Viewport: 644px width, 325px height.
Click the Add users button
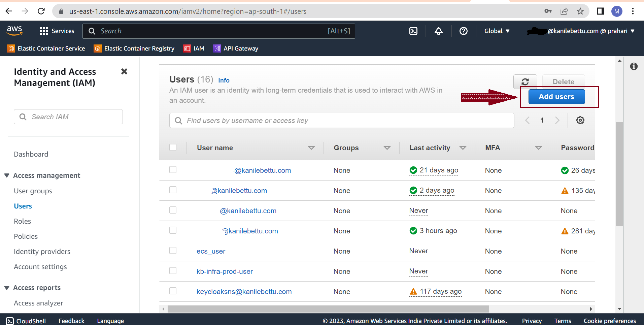click(x=556, y=97)
